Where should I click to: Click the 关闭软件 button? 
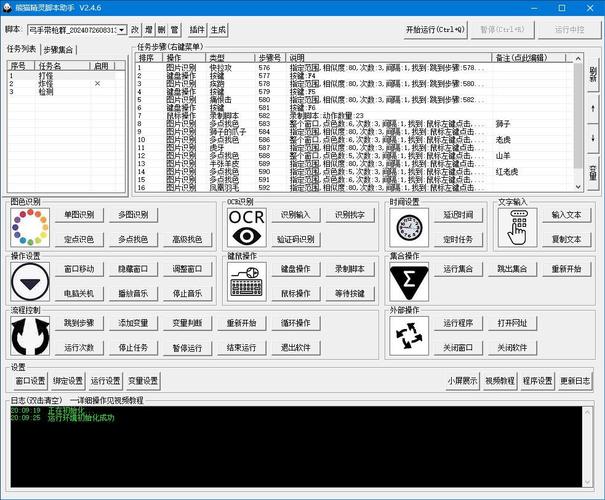tap(512, 348)
